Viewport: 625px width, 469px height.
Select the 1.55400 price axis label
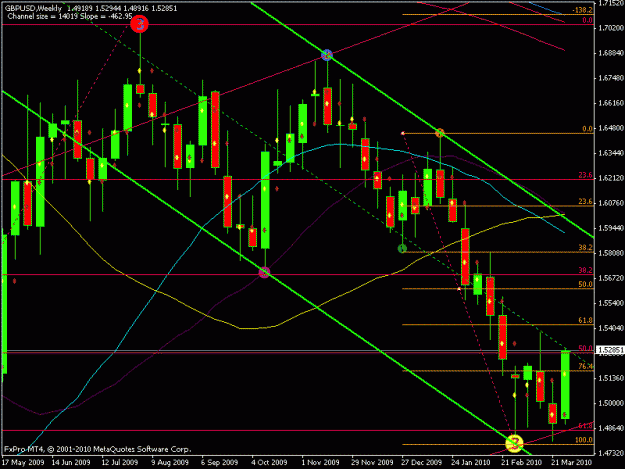(x=611, y=303)
